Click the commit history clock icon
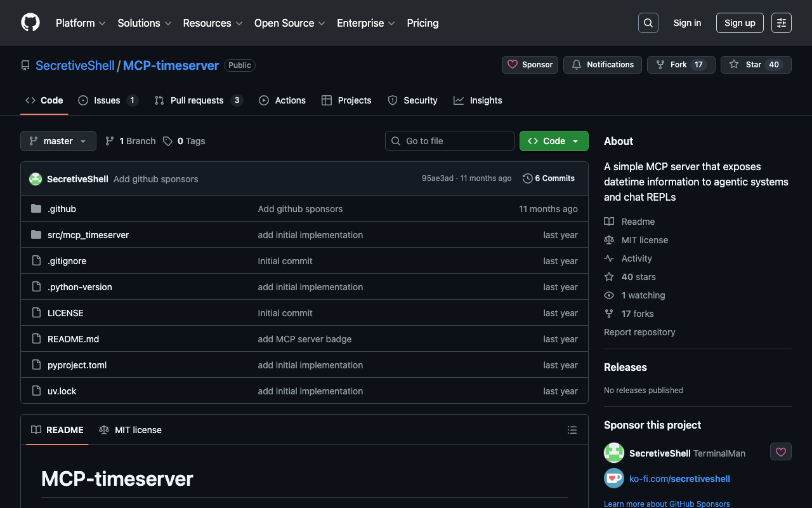 527,178
